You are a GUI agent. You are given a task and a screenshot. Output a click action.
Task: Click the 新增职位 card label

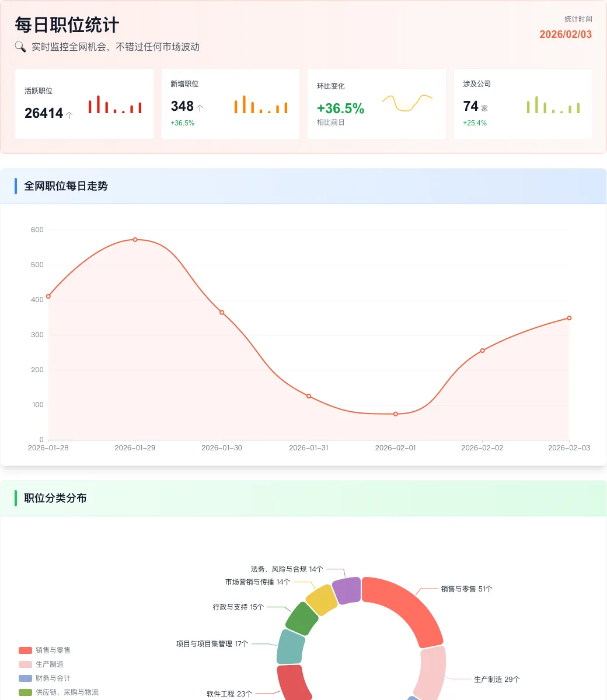tap(184, 84)
